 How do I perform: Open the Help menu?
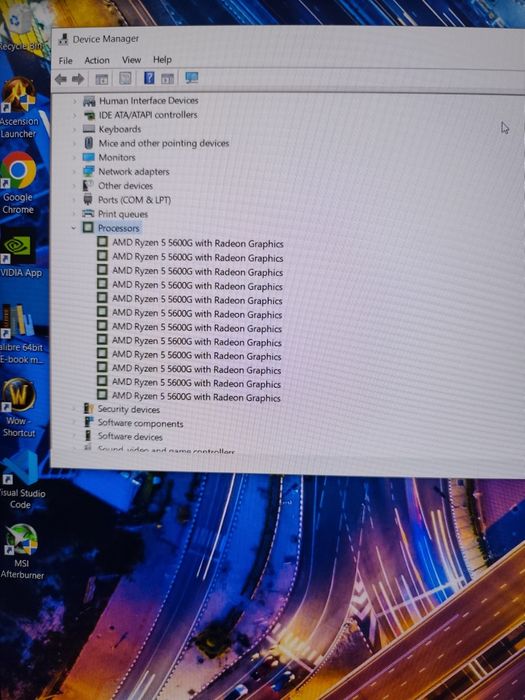(x=162, y=59)
